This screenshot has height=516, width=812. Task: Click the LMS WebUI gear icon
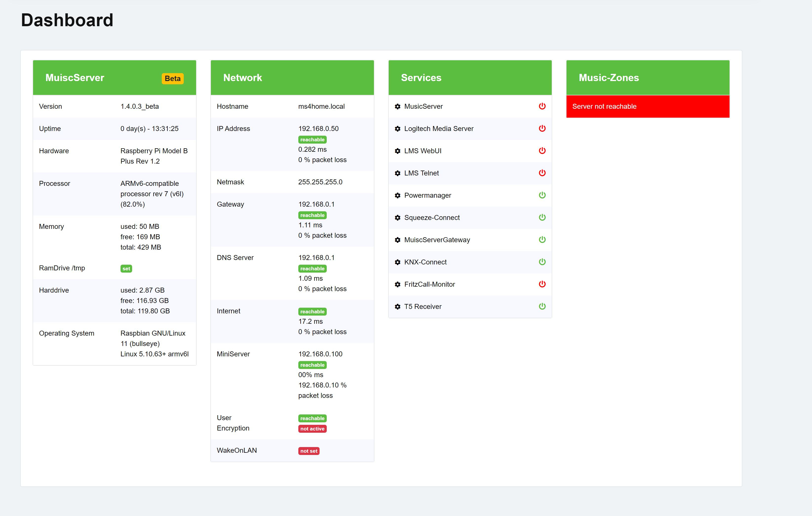[398, 151]
